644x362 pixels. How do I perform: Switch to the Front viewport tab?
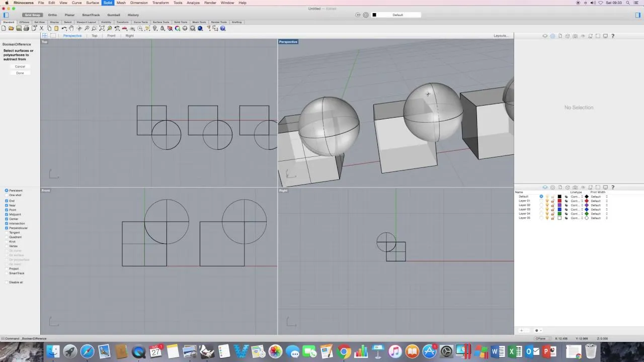(x=111, y=36)
